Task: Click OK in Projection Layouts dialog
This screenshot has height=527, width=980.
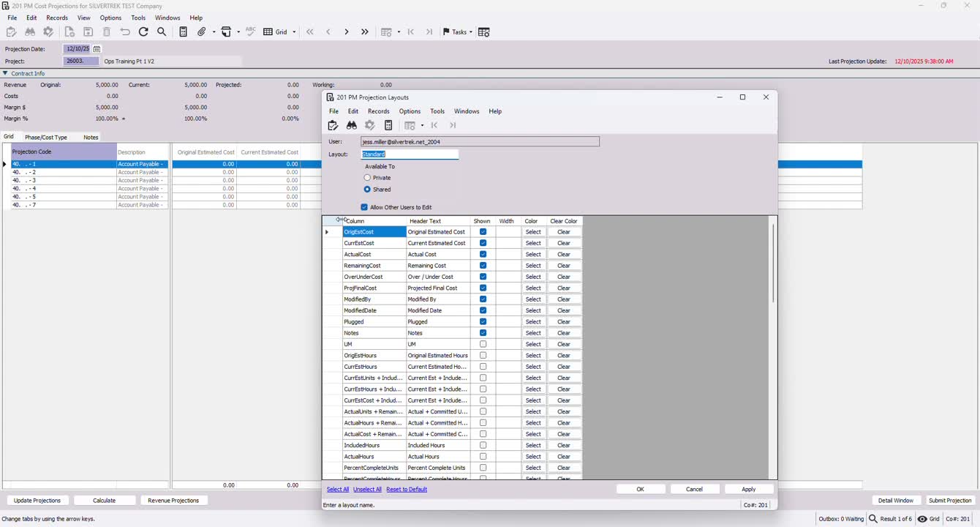Action: 641,489
